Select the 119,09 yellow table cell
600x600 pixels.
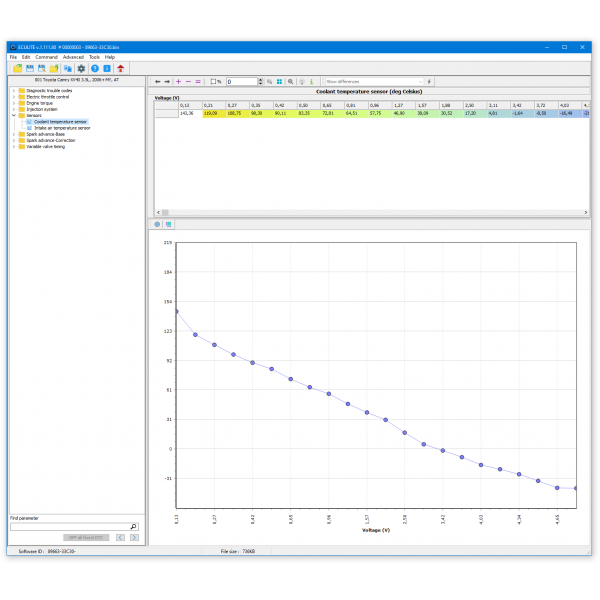point(210,114)
